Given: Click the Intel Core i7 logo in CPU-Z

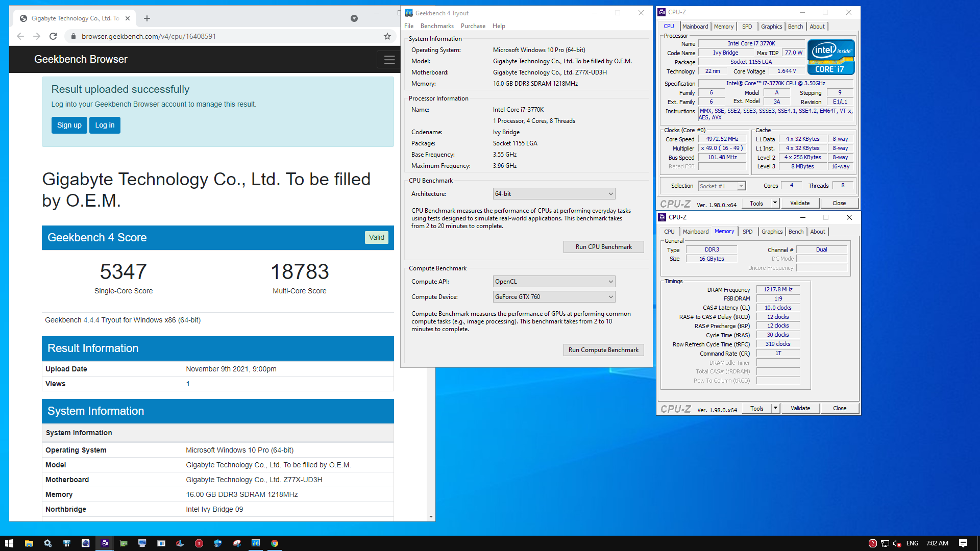Looking at the screenshot, I should point(831,58).
